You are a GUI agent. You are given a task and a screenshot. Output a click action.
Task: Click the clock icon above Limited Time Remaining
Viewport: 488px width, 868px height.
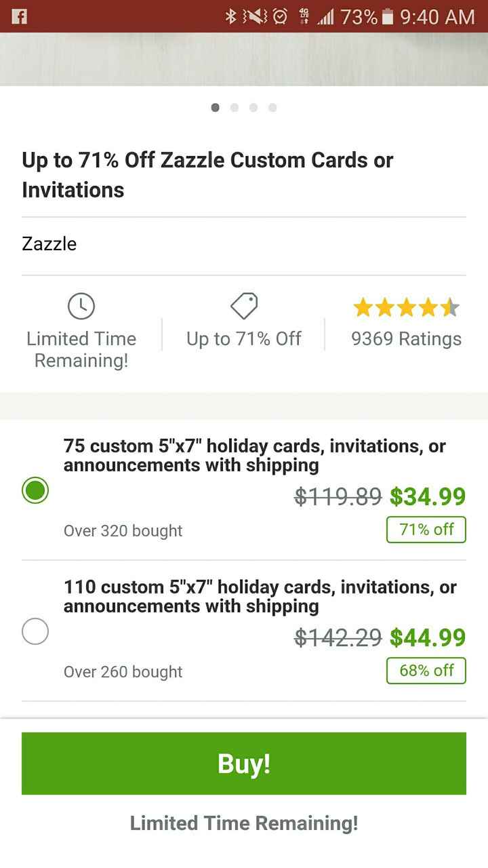[81, 305]
